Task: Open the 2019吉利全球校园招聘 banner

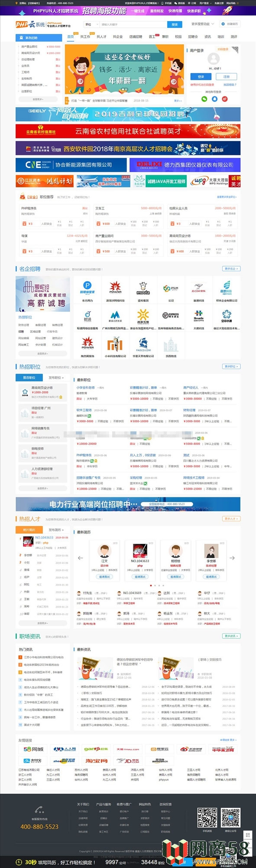Action: point(128,114)
